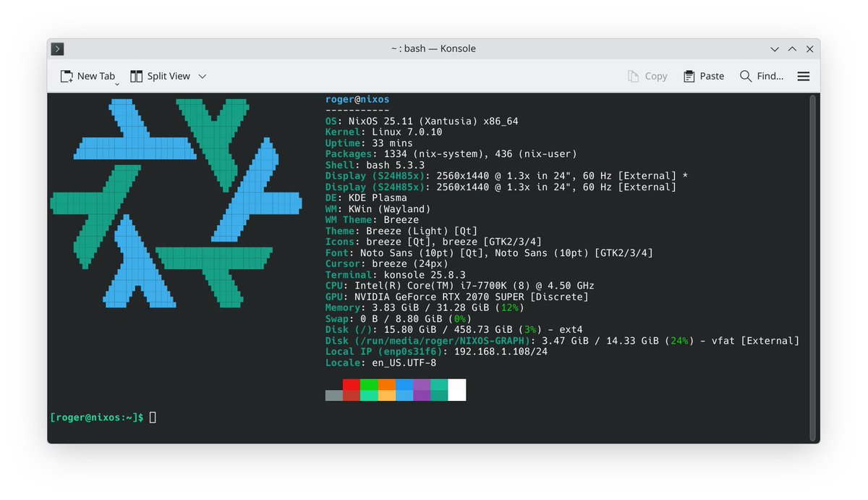Click the roger@nixos header text
868x500 pixels.
click(357, 99)
